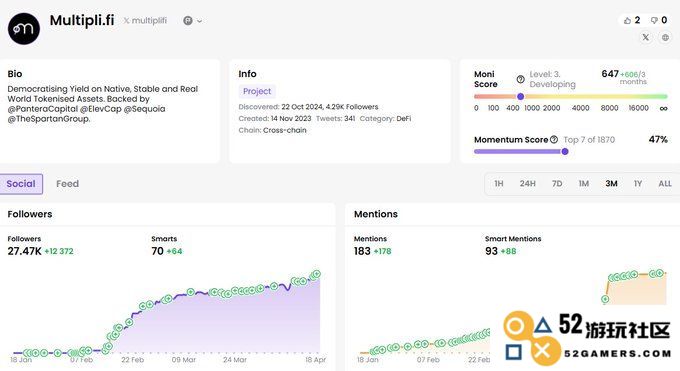Open the X profile icon button
Viewport: 680px width, 371px height.
coord(646,37)
